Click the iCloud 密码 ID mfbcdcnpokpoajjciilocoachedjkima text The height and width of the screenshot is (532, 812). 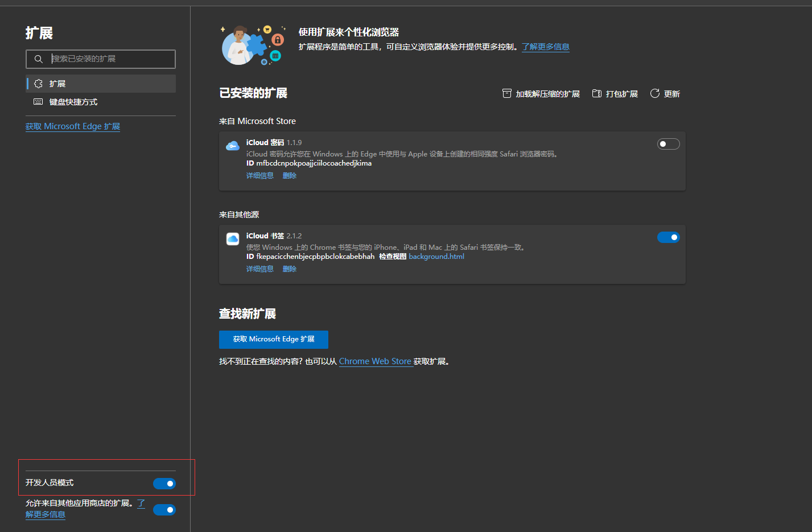tap(309, 163)
